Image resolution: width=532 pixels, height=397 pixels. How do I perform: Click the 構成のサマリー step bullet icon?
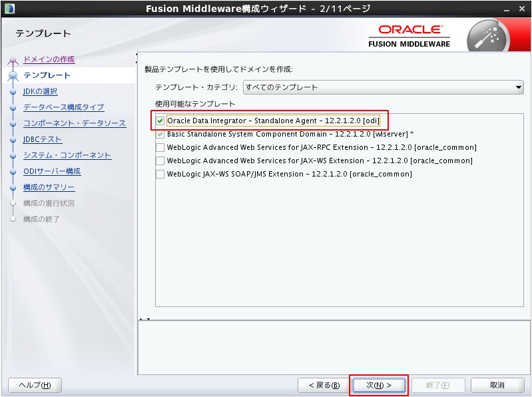pyautogui.click(x=13, y=188)
